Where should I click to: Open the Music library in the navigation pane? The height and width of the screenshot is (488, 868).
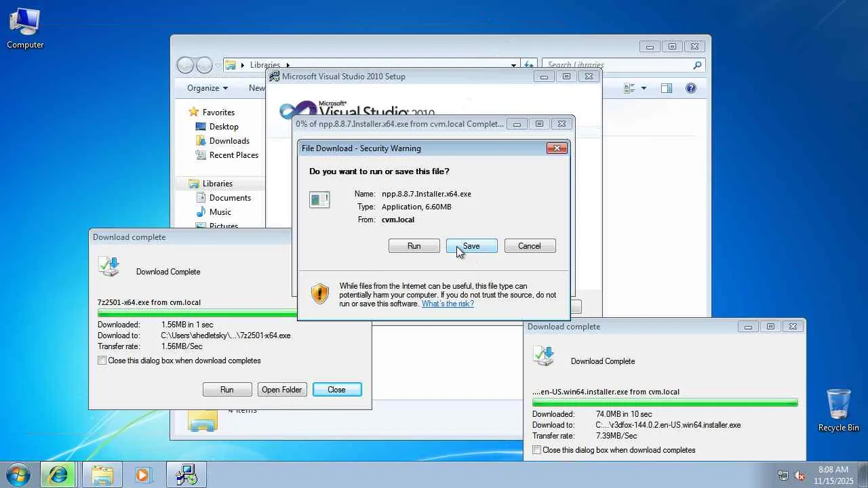point(220,212)
